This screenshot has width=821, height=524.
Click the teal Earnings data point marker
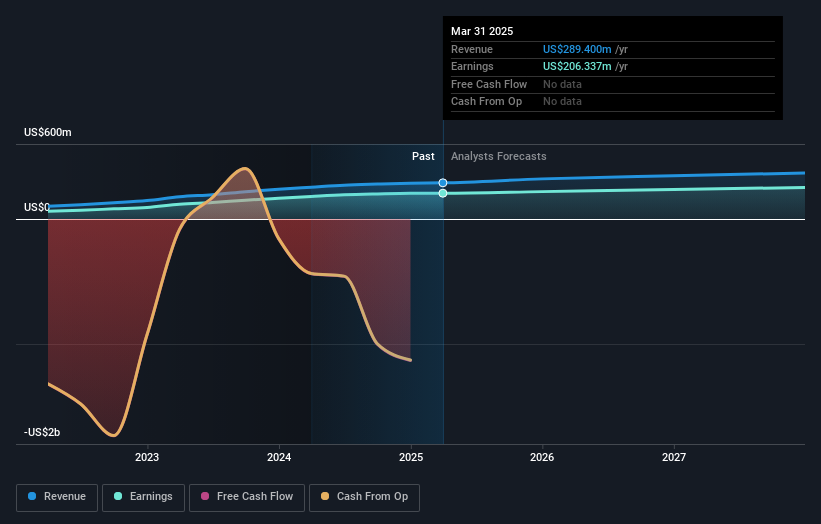[x=443, y=194]
